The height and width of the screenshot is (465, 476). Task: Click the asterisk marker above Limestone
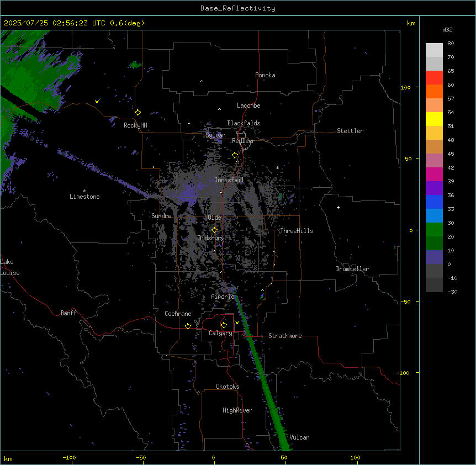click(x=84, y=191)
